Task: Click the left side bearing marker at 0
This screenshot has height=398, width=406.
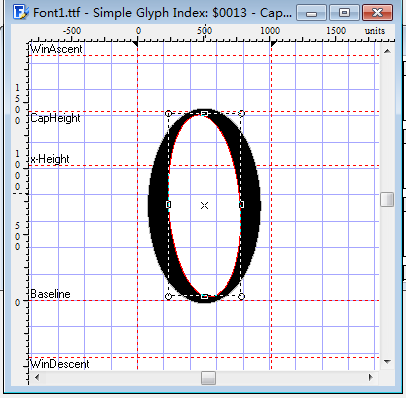Action: point(135,44)
